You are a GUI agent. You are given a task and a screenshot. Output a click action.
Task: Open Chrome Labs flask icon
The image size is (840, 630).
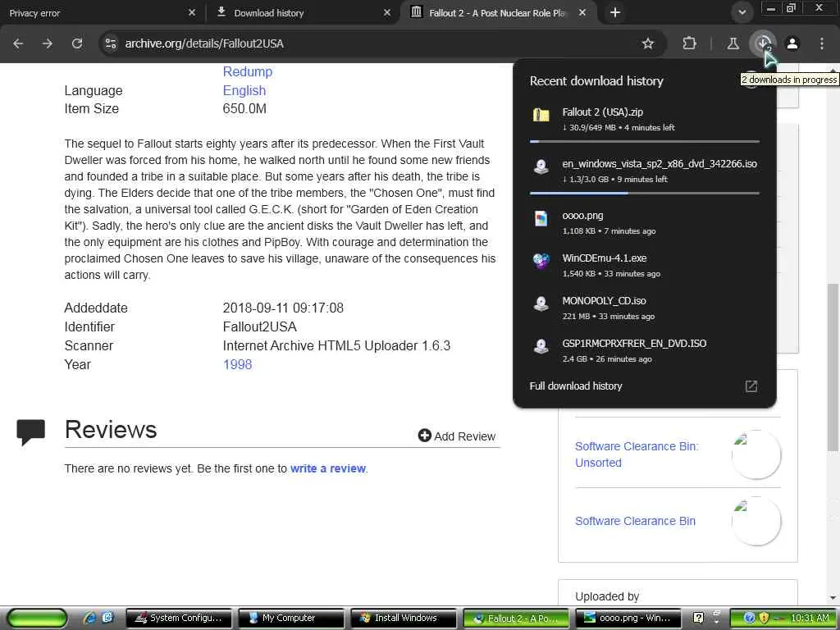[733, 43]
